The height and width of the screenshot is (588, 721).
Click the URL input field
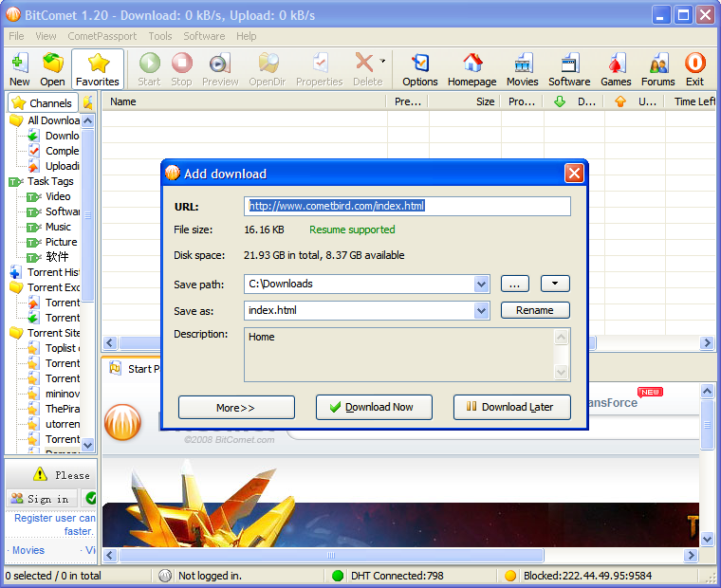(x=407, y=206)
